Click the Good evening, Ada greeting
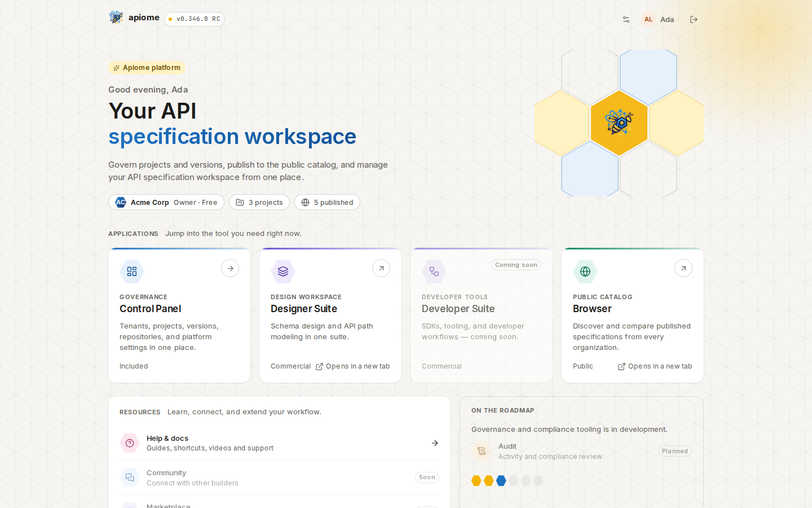Screen dimensions: 812x508 coord(148,90)
